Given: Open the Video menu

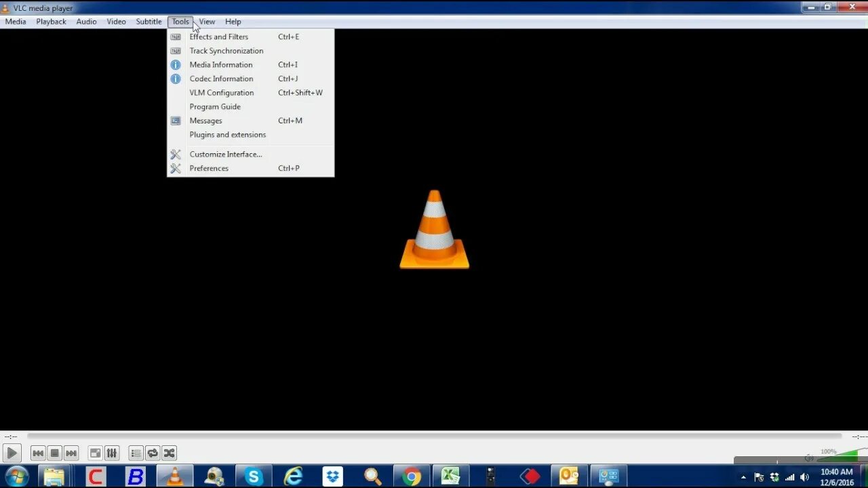Looking at the screenshot, I should [x=116, y=22].
